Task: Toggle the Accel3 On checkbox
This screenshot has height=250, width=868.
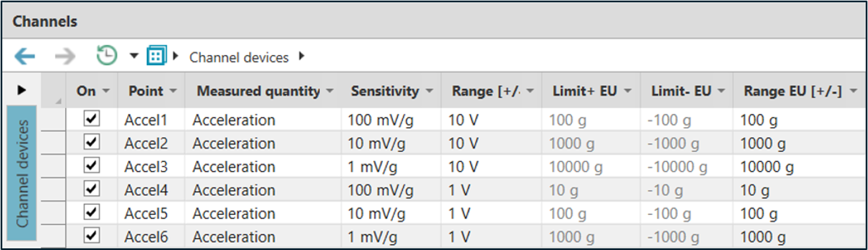Action: tap(91, 167)
